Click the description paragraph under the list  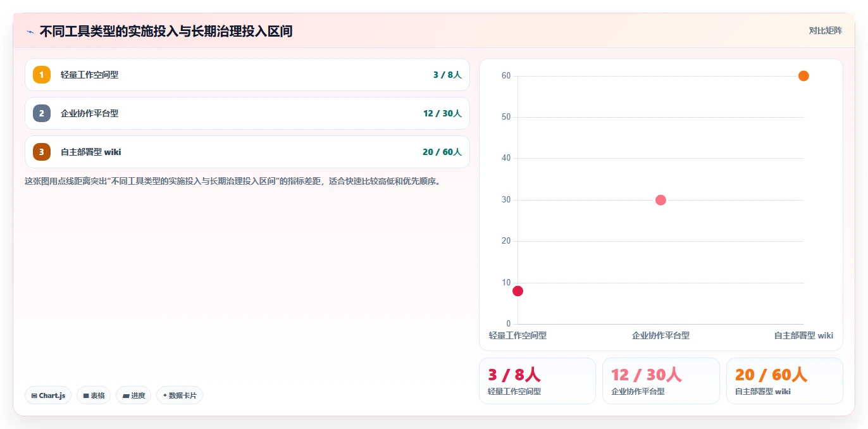232,181
